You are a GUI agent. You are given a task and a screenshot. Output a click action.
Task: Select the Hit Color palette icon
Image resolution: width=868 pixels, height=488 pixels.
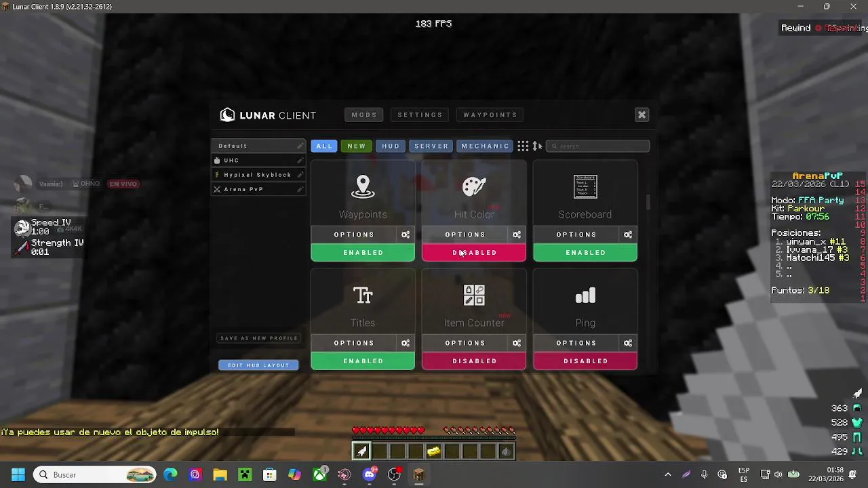coord(474,186)
